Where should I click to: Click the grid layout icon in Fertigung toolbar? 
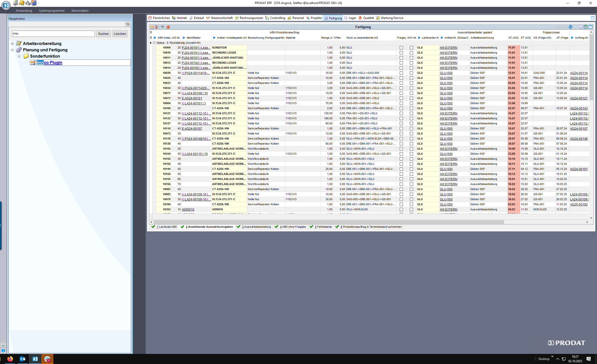tap(152, 27)
